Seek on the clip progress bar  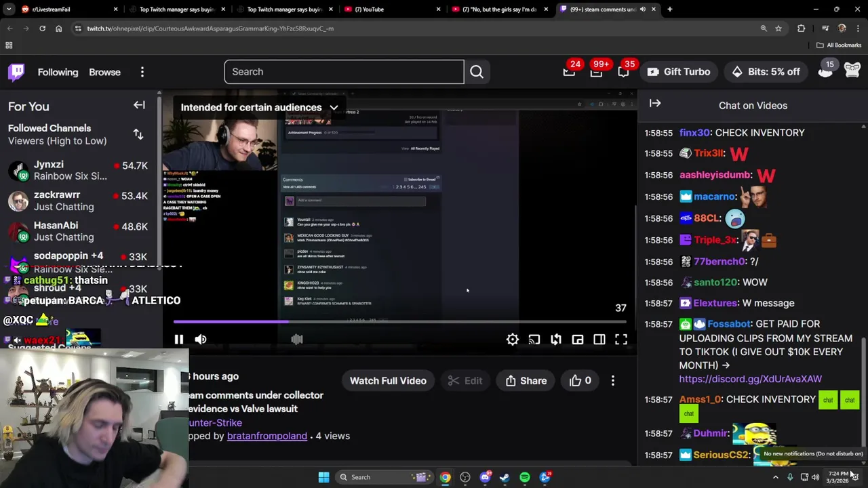pos(400,322)
